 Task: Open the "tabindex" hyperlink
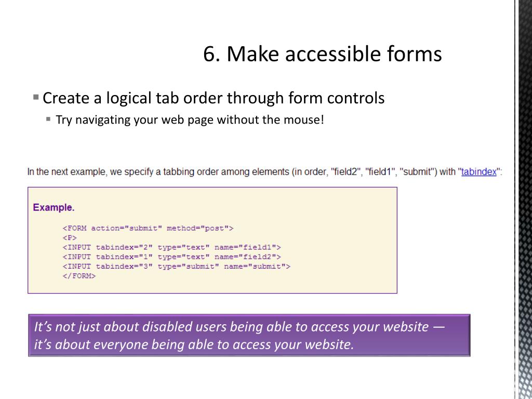pos(478,171)
